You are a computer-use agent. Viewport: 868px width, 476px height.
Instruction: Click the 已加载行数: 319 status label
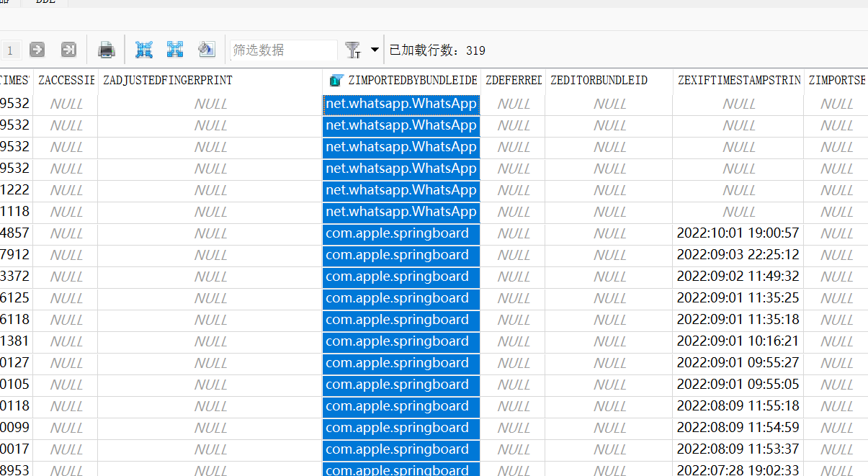point(437,50)
